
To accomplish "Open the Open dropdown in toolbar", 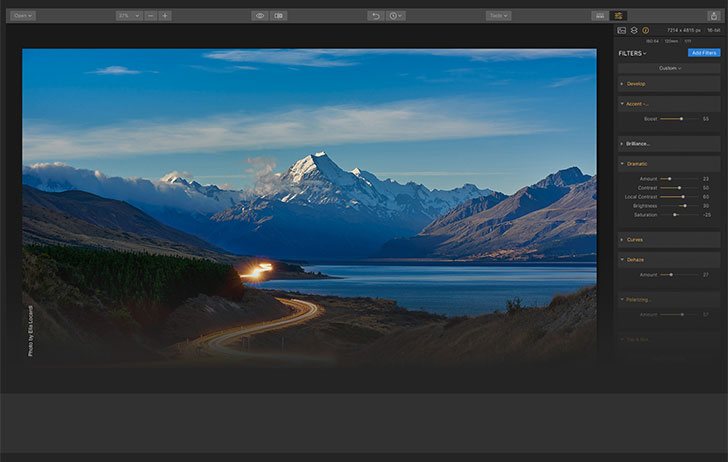I will click(23, 16).
